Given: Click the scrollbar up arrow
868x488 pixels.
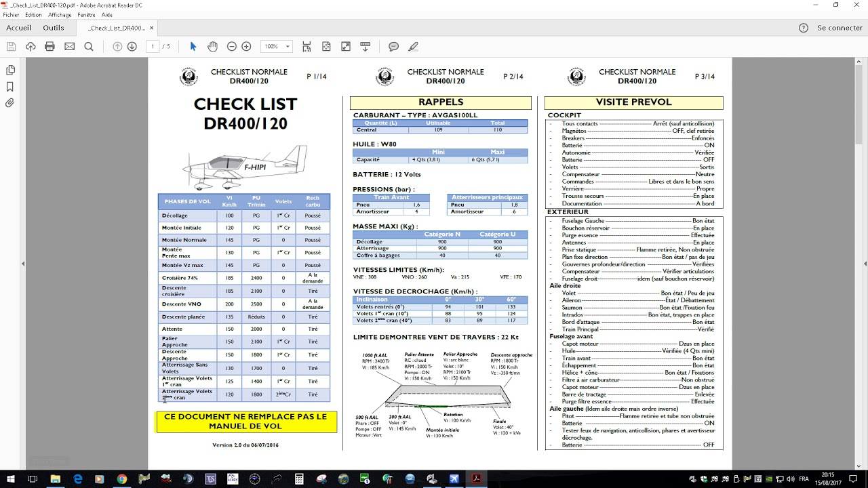Looking at the screenshot, I should point(858,61).
